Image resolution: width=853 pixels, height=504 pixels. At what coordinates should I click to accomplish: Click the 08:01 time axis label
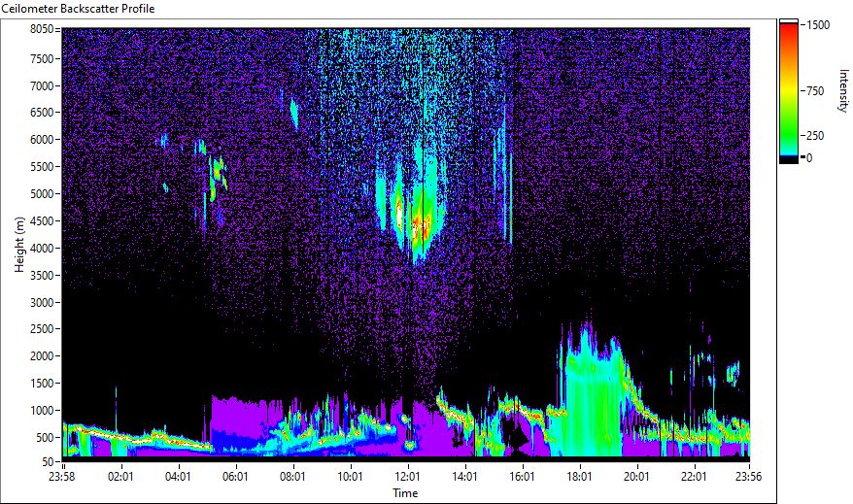(292, 477)
